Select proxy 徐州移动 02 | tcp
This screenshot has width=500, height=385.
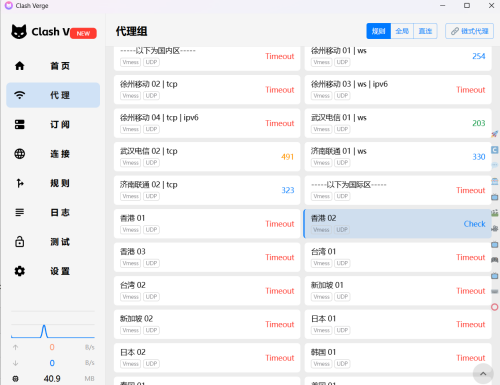pos(207,90)
